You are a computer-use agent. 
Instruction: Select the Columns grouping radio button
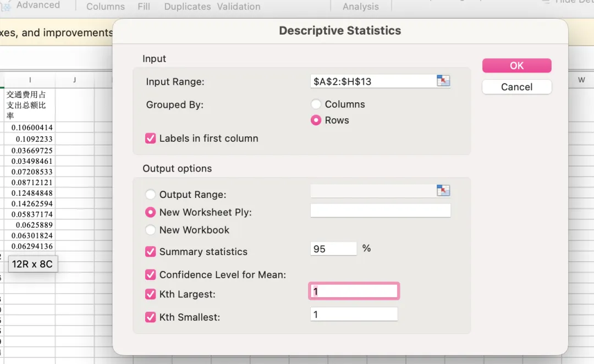(x=316, y=104)
